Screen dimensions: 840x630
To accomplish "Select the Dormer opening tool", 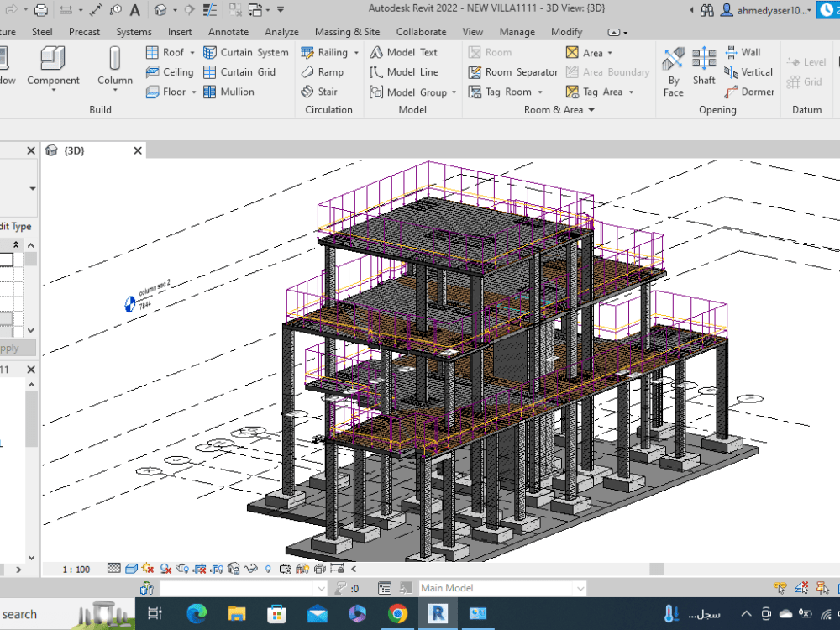I will (x=749, y=92).
